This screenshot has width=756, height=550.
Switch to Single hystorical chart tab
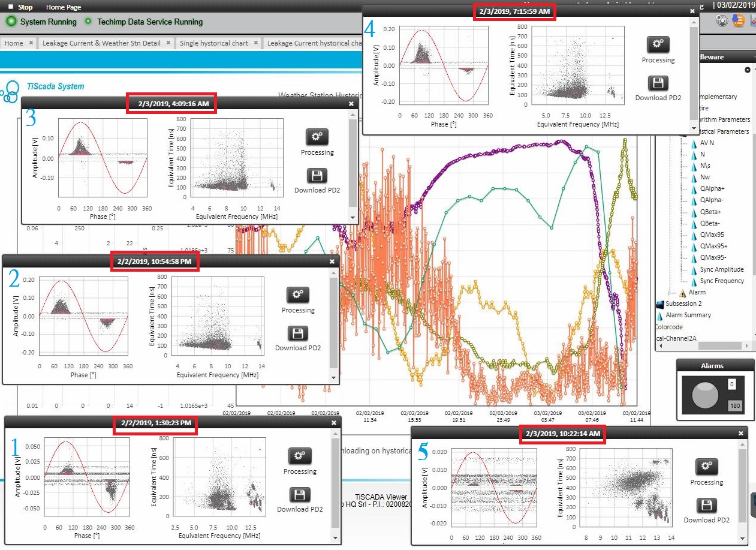coord(213,43)
